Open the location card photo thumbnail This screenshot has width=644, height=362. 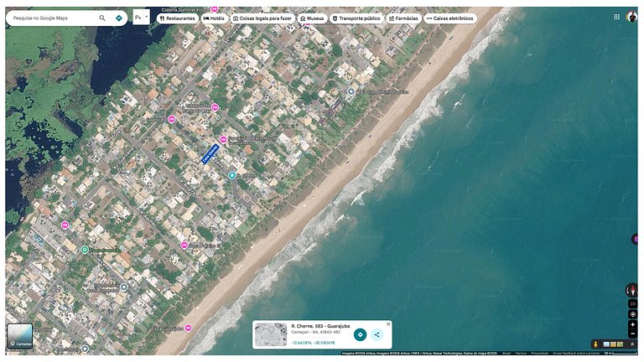(x=271, y=334)
